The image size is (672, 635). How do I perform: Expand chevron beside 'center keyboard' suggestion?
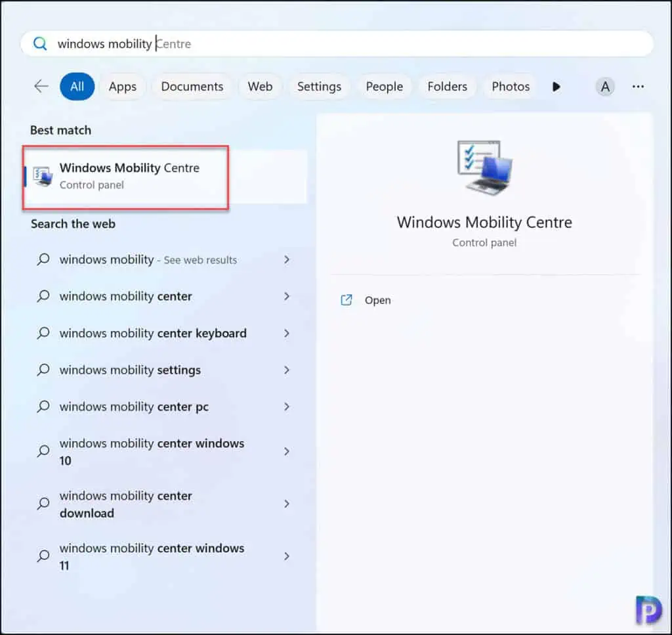tap(287, 333)
